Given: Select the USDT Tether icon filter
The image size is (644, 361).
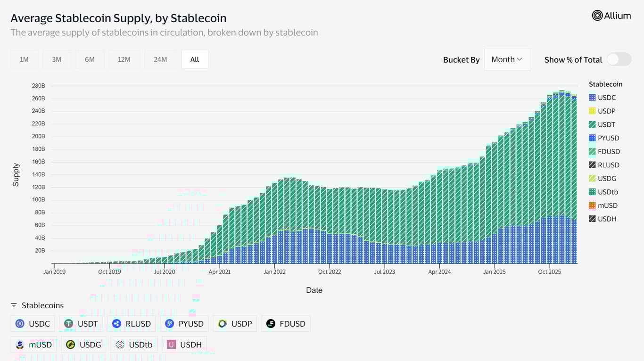Looking at the screenshot, I should point(68,324).
